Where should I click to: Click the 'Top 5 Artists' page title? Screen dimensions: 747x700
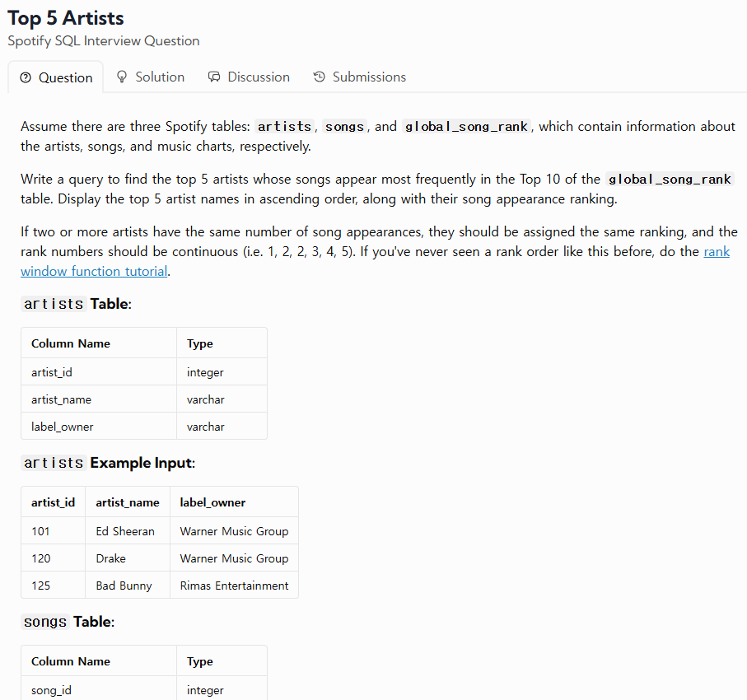(x=66, y=18)
